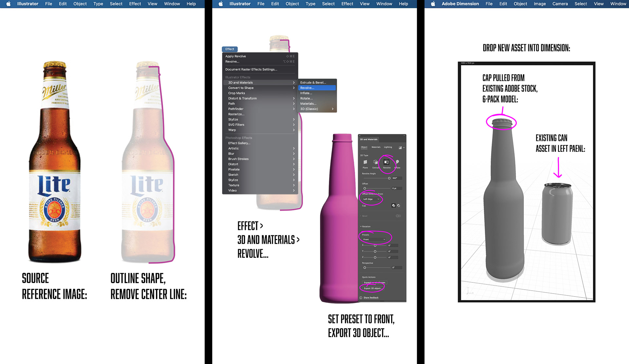
Task: Open render settings dropdown arrow in panel
Action: tap(404, 147)
